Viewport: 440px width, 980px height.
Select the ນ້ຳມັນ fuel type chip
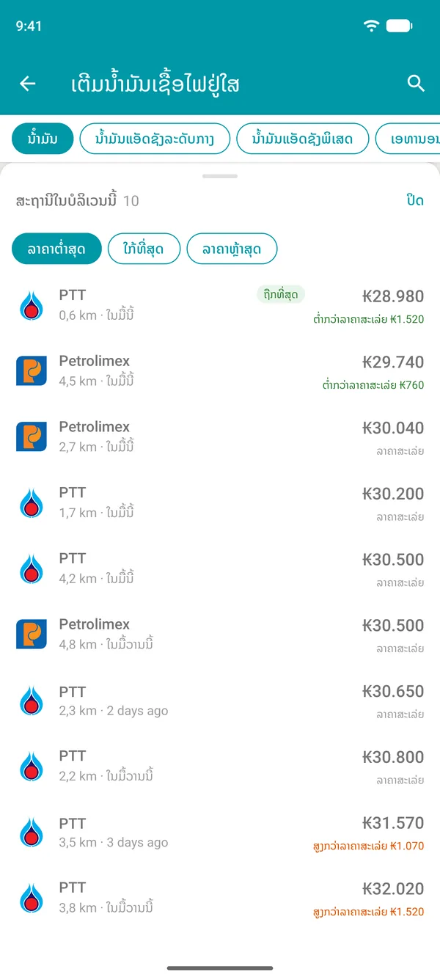[x=43, y=139]
